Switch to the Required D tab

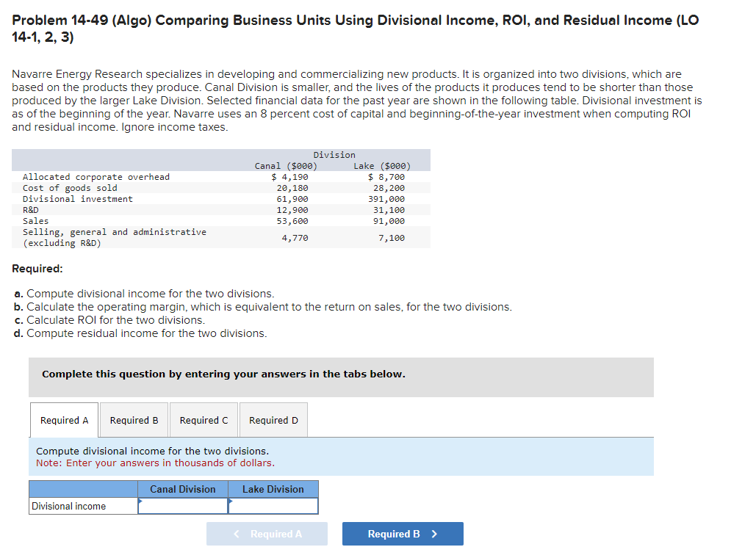click(273, 419)
